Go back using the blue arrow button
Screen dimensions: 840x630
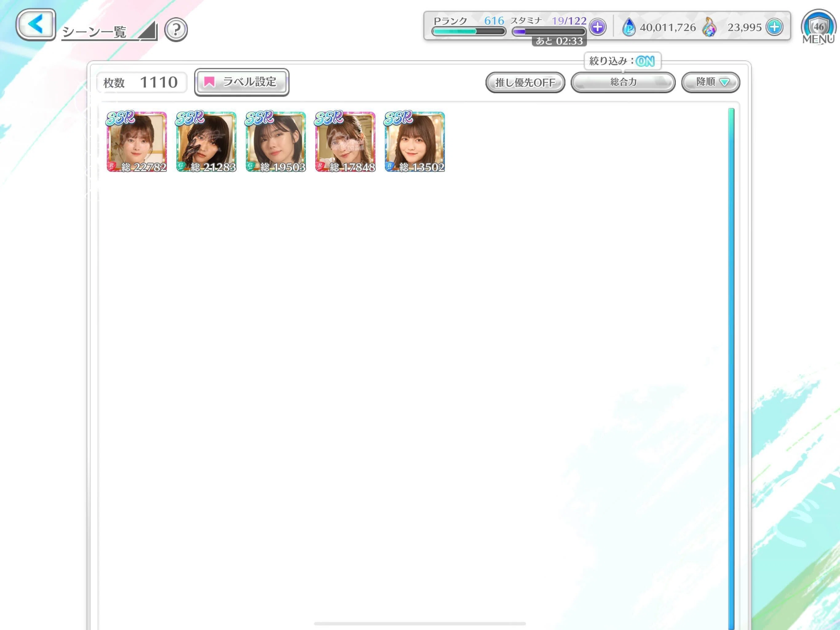[x=36, y=25]
